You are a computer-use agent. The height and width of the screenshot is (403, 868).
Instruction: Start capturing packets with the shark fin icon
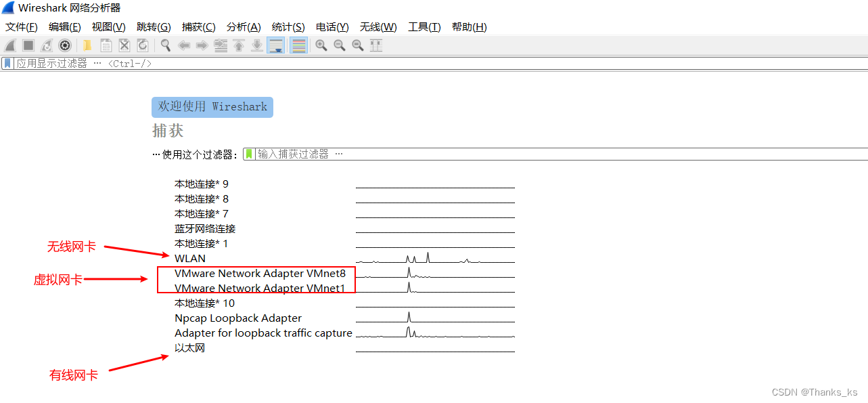coord(10,45)
